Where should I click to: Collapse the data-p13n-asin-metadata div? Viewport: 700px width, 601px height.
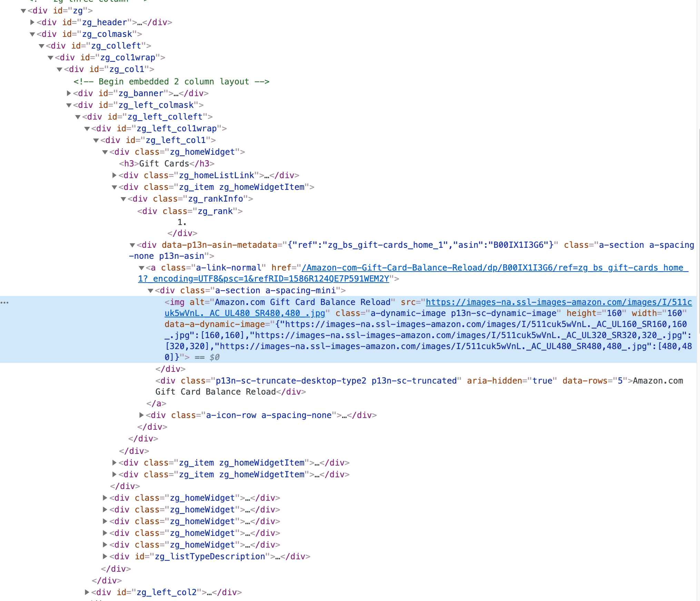[x=132, y=245]
